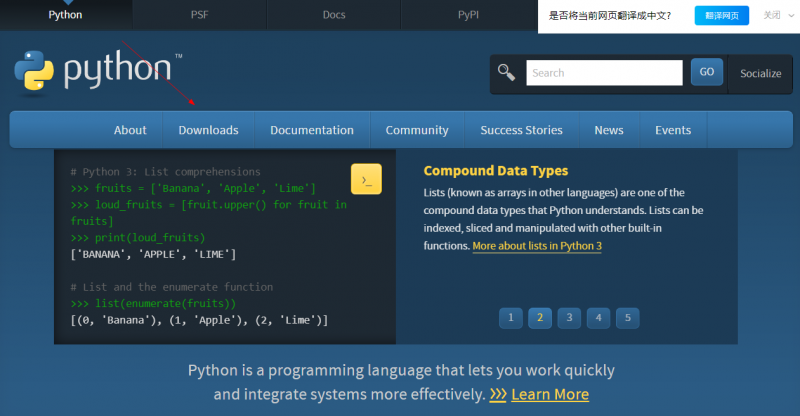The height and width of the screenshot is (416, 800).
Task: Open the Python top tab
Action: [x=65, y=15]
